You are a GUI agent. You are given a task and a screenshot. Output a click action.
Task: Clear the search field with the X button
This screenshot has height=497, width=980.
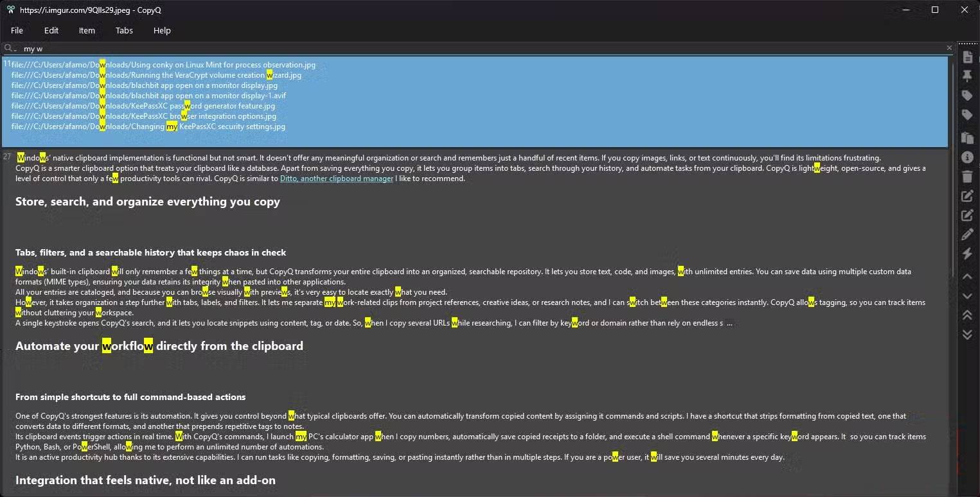coord(949,48)
